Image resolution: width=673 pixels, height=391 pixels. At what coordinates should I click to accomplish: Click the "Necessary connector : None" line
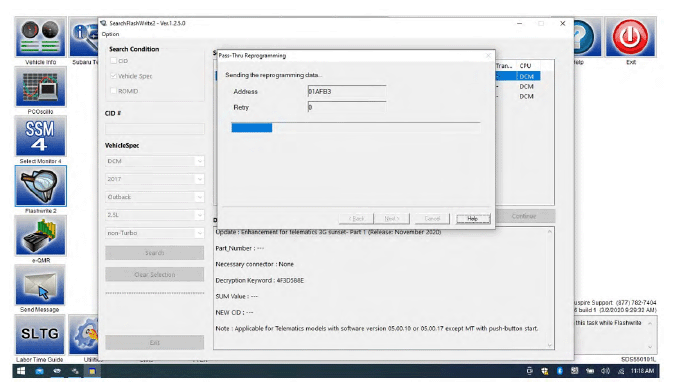255,264
